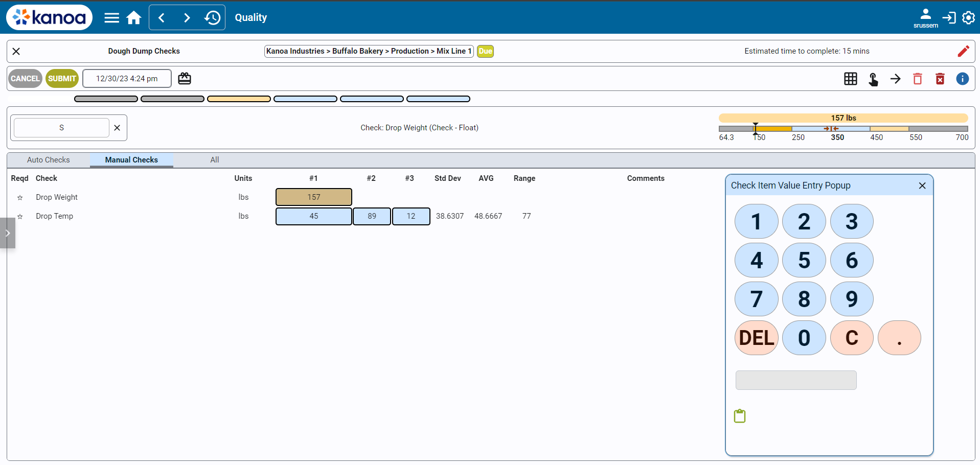
Task: Select Drop Temp sample cell 89
Action: point(372,216)
